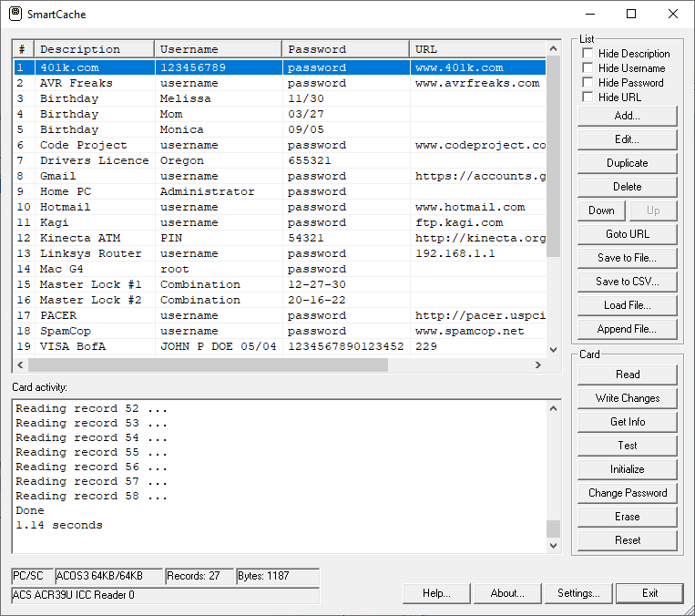This screenshot has width=695, height=616.
Task: Toggle the Hide Username checkbox
Action: tap(588, 68)
